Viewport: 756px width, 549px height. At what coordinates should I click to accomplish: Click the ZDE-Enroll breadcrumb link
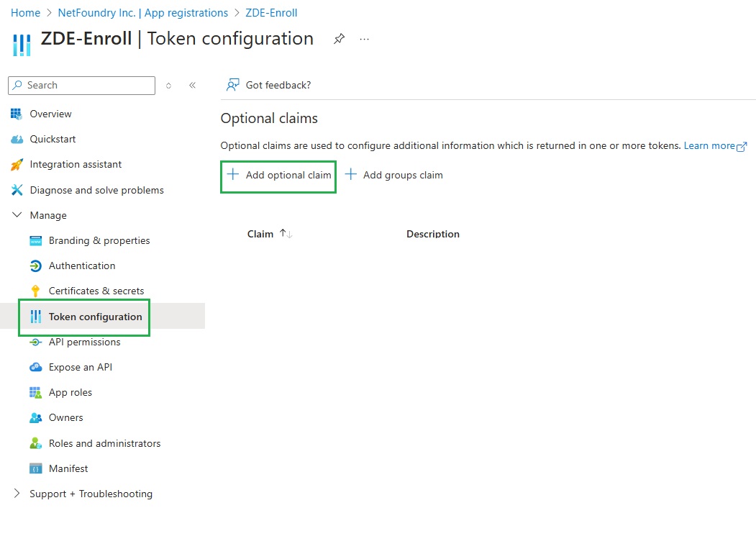[x=271, y=13]
